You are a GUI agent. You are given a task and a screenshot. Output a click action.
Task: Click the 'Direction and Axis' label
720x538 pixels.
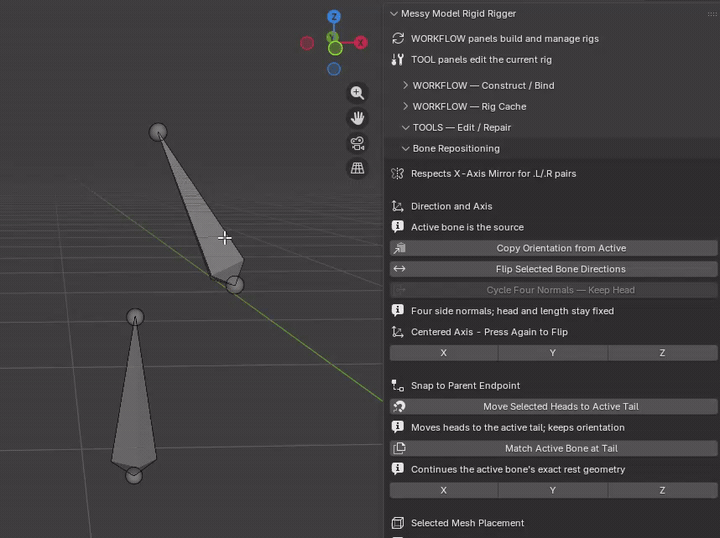click(451, 206)
